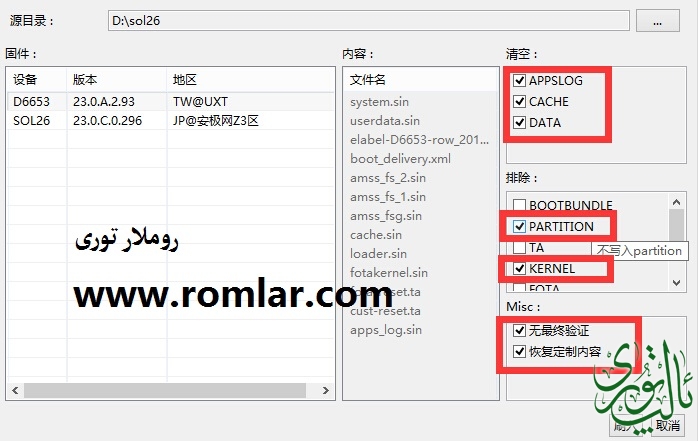Uncheck the KERNEL exclude checkbox
The height and width of the screenshot is (441, 698).
[x=519, y=268]
